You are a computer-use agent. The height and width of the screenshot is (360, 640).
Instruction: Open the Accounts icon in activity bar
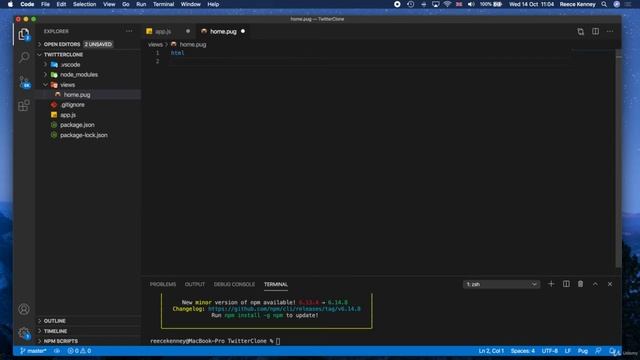[x=24, y=309]
